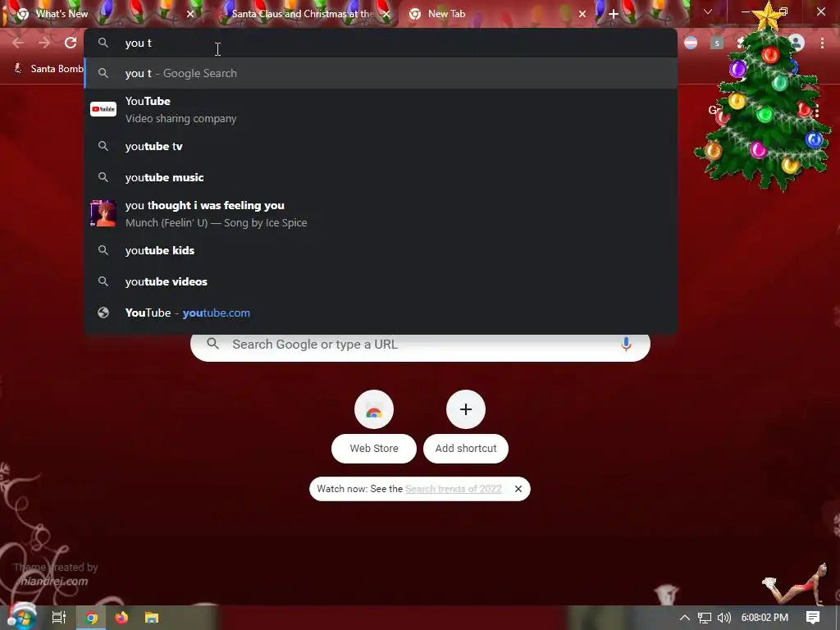The height and width of the screenshot is (630, 840).
Task: Click the Chrome taskbar icon
Action: (x=92, y=618)
